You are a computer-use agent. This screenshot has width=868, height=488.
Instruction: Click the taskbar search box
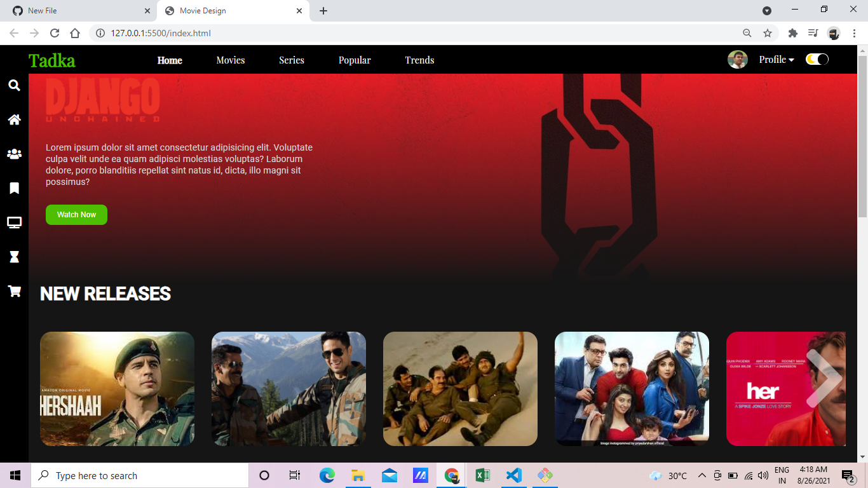(x=139, y=475)
